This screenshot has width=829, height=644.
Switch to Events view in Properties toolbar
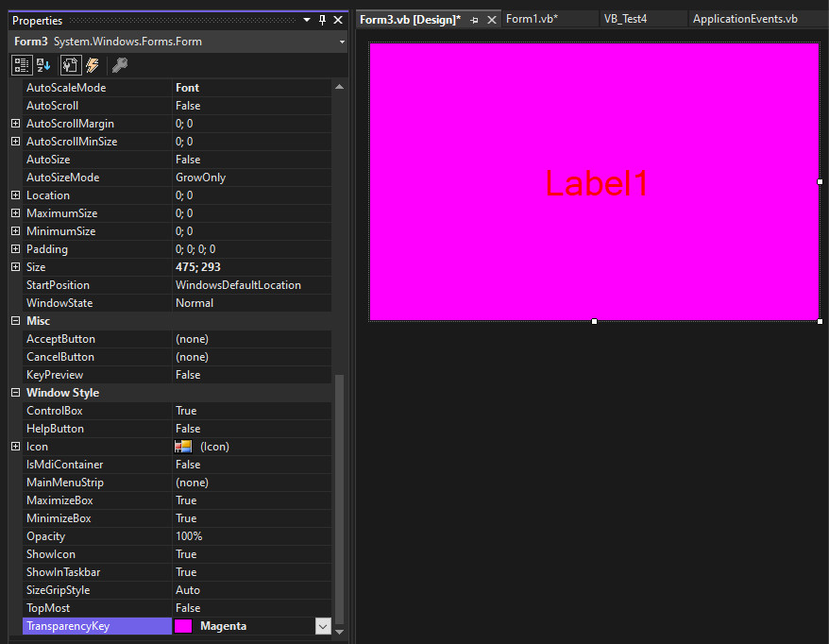91,64
